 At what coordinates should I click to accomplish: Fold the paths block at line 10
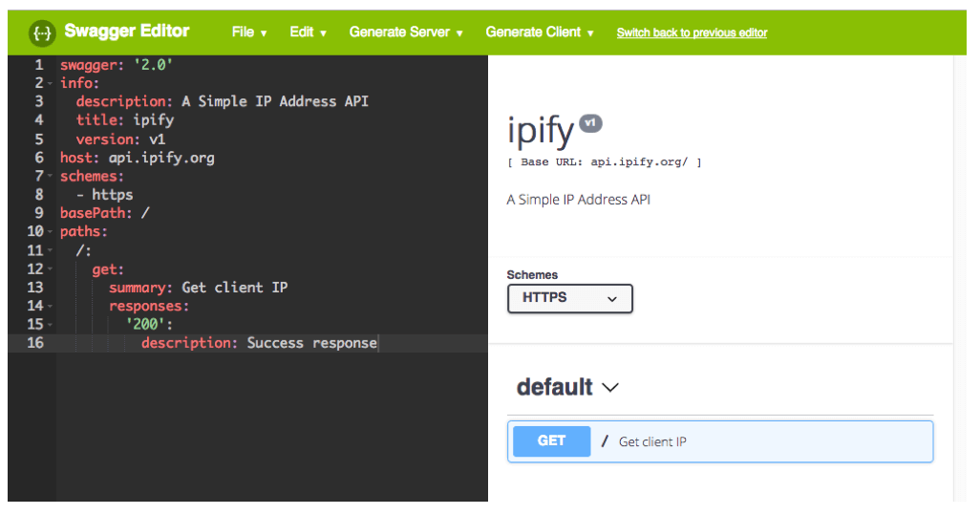click(x=50, y=232)
